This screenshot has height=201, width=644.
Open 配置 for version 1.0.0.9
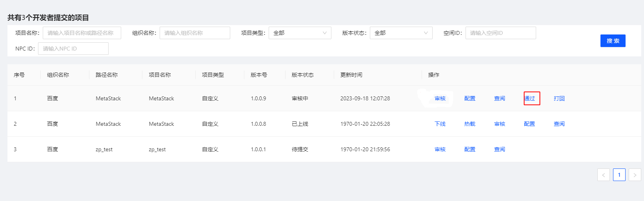tap(470, 98)
